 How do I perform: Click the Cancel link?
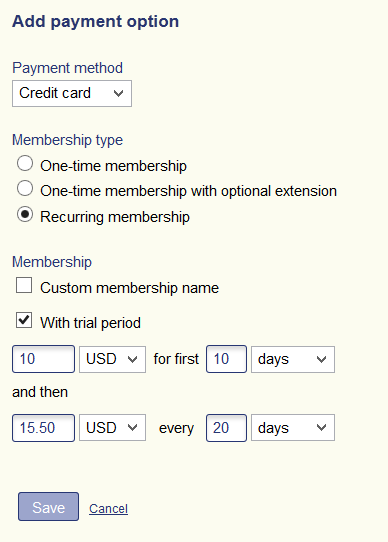point(109,509)
